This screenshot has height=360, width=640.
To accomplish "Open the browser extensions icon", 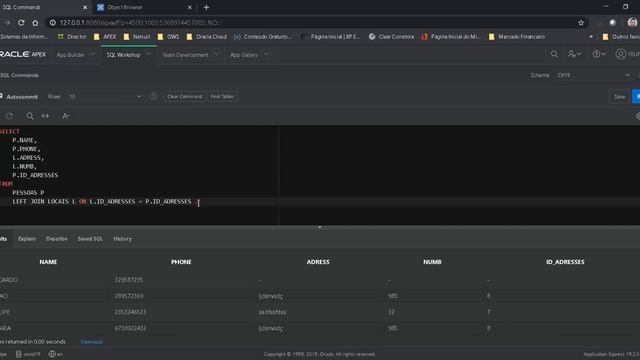I will (x=612, y=23).
